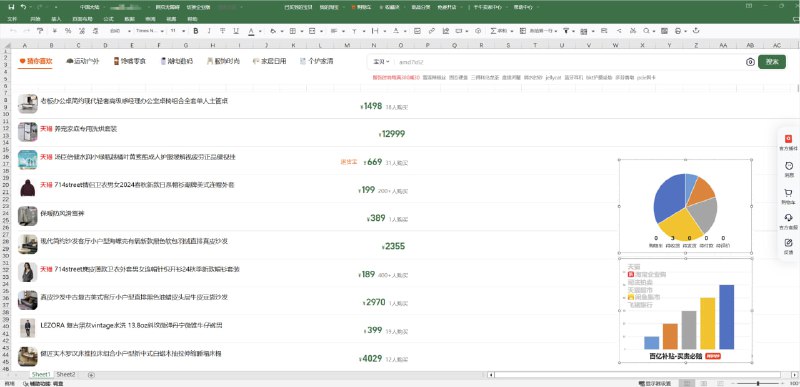This screenshot has height=387, width=800.
Task: Select the 运动户外 category tab
Action: pos(83,62)
